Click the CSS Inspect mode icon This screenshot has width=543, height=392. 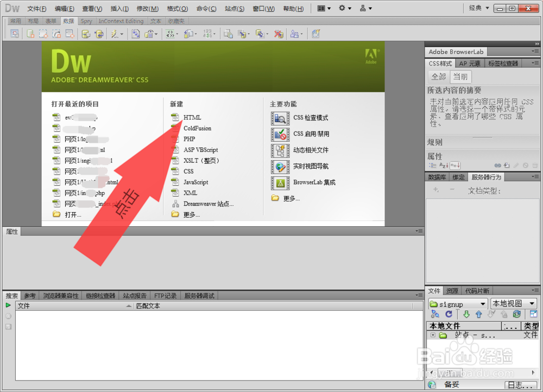click(x=280, y=118)
